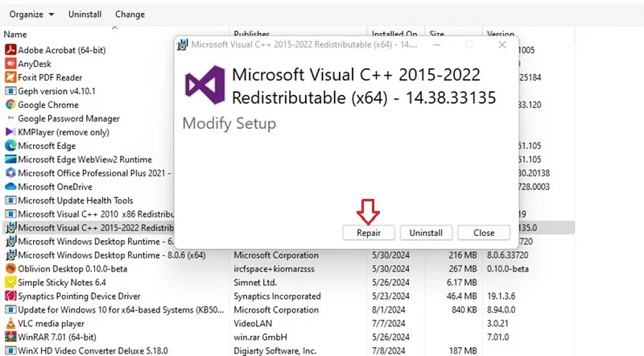Click the AnyDesk program icon
Viewport: 644px width, 356px height.
10,64
